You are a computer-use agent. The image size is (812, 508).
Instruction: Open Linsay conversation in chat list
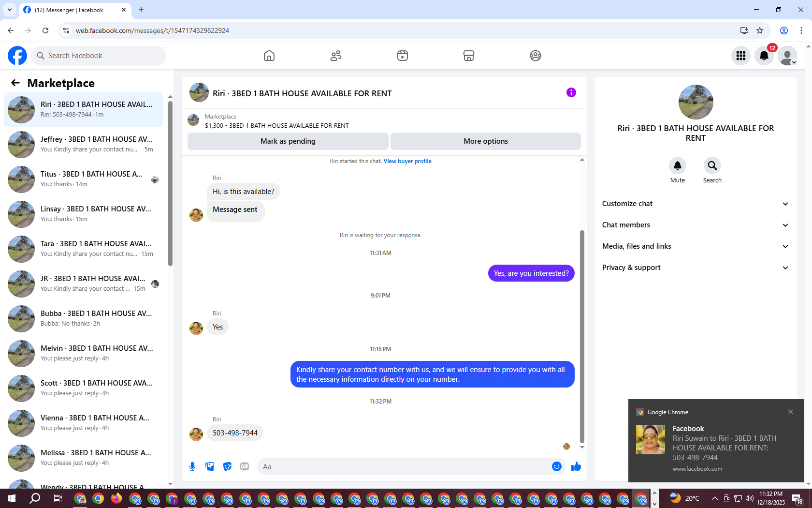83,214
